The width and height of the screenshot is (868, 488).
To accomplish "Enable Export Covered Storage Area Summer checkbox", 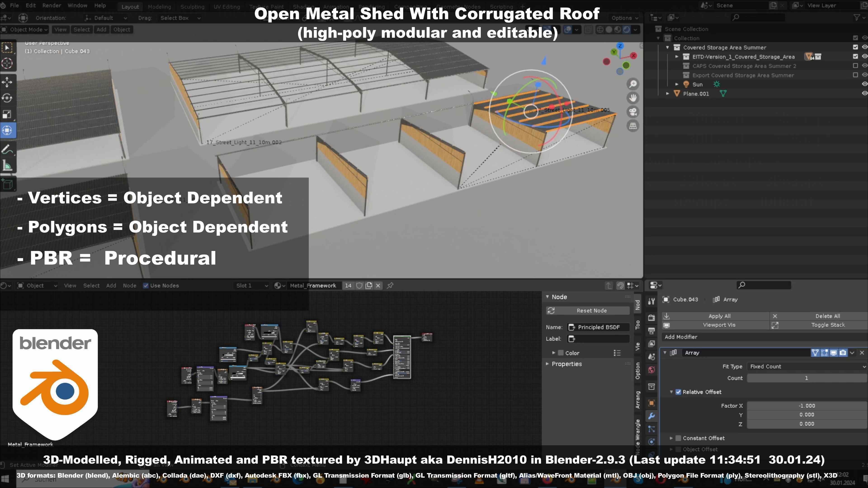I will coord(855,75).
